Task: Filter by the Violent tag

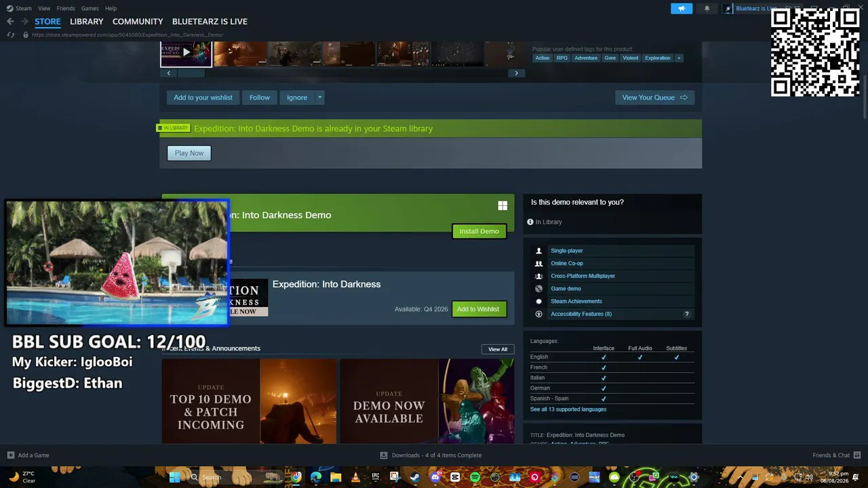Action: [x=631, y=58]
